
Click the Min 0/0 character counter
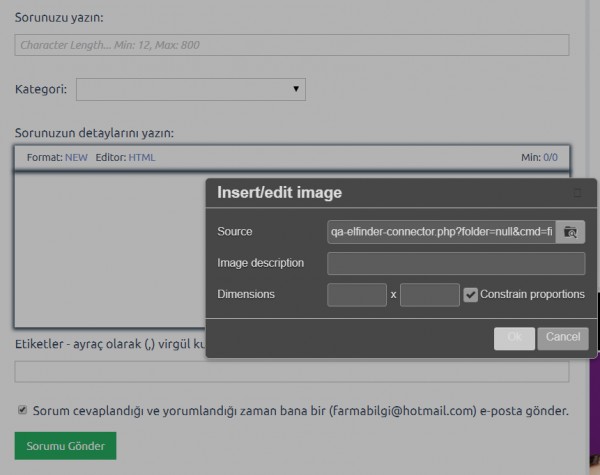(x=540, y=157)
